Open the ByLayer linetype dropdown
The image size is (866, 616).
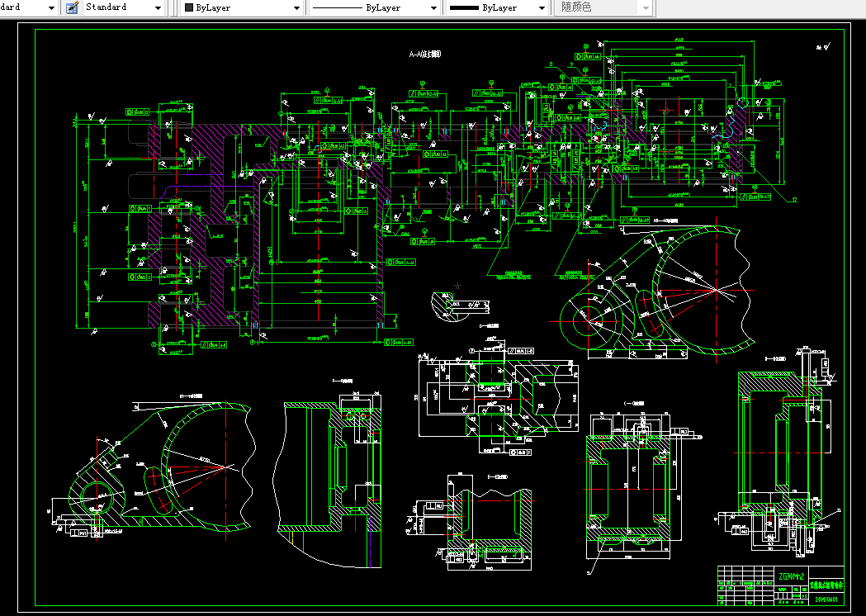coord(374,7)
